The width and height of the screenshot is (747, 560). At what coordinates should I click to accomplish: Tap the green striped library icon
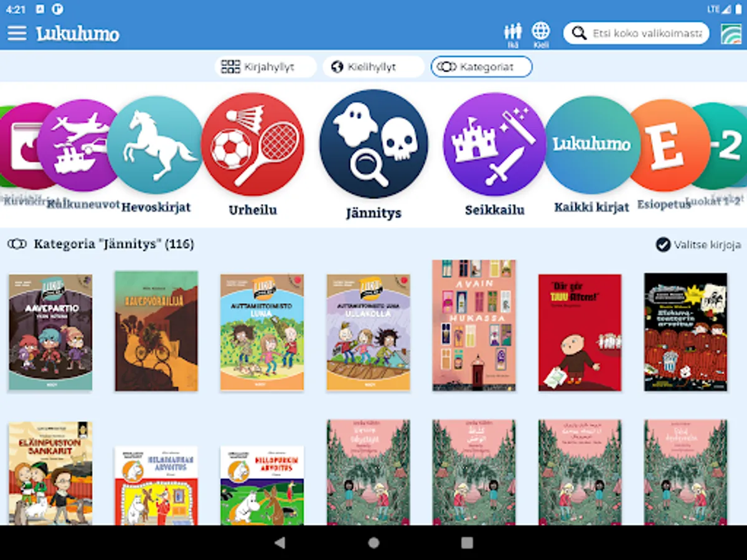(731, 34)
